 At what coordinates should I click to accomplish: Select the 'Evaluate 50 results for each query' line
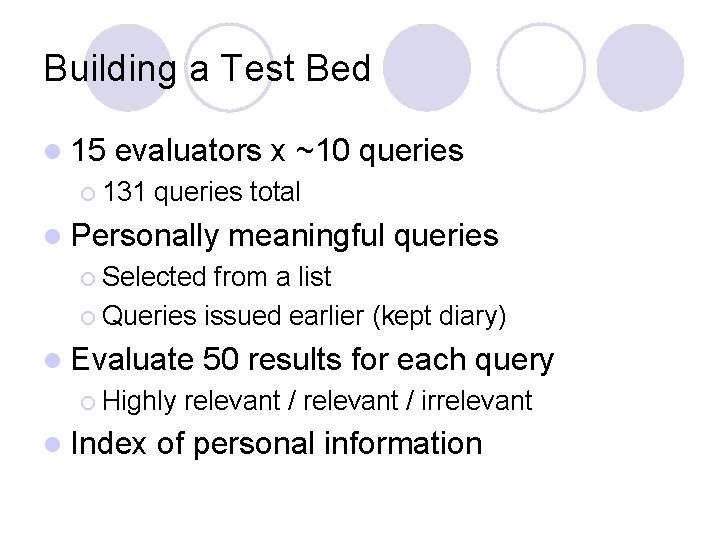point(312,360)
